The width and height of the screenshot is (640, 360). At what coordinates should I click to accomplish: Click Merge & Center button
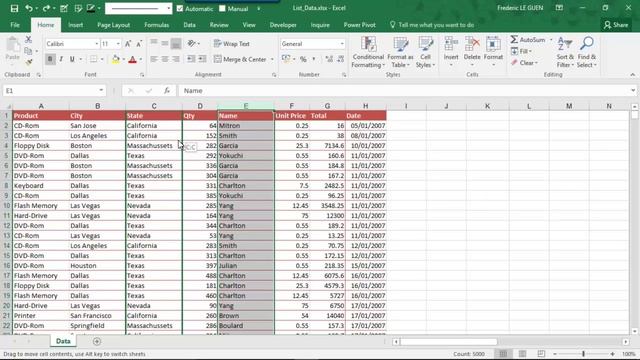click(x=240, y=60)
